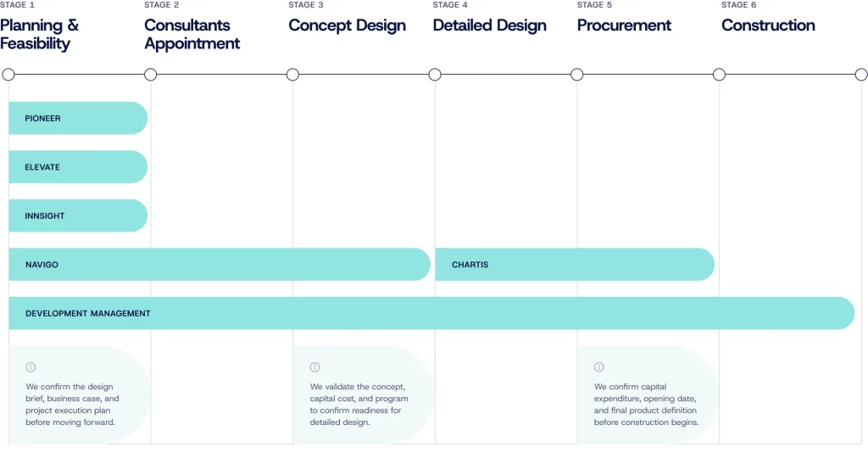The height and width of the screenshot is (464, 868).
Task: Select the ELEVATE service bar
Action: 78,167
